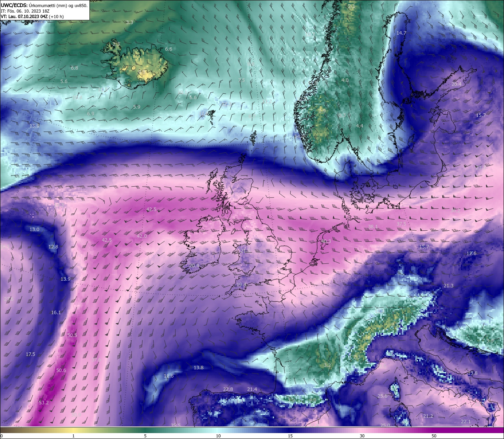Screen dimensions: 504x439
Task: Click the 26.4 value label
Action: pyautogui.click(x=456, y=84)
